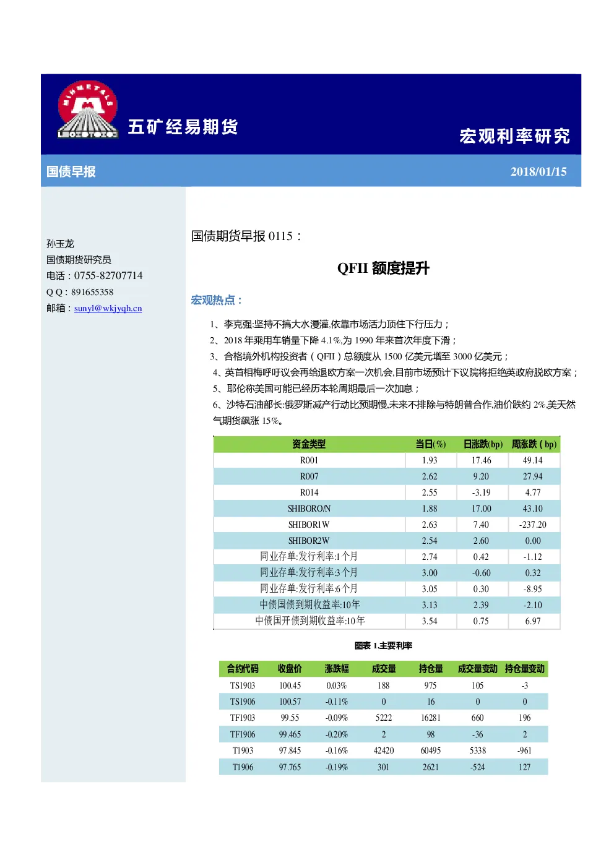Select news item 3 about QFII 总额度
The image size is (614, 868).
(359, 356)
